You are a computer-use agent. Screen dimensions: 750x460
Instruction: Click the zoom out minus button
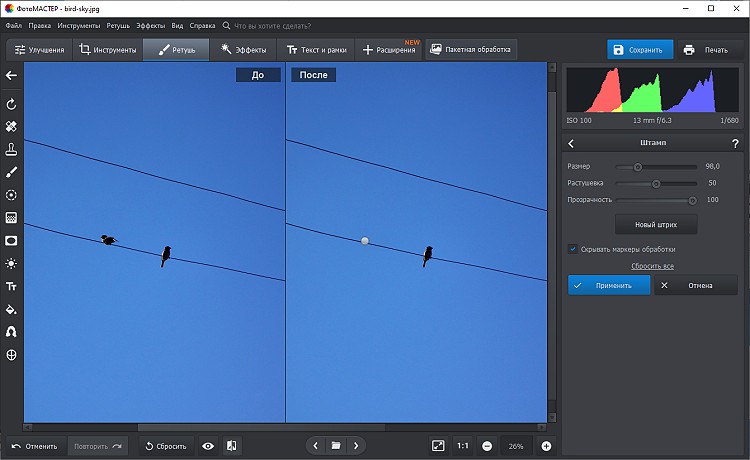[x=487, y=446]
